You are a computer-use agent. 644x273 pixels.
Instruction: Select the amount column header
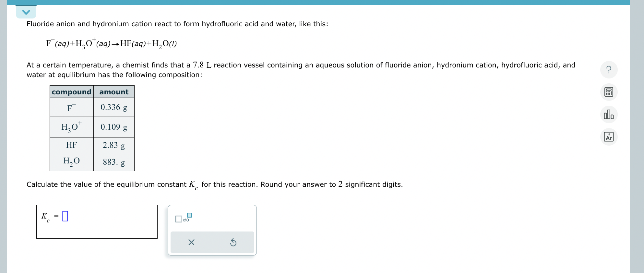point(113,92)
